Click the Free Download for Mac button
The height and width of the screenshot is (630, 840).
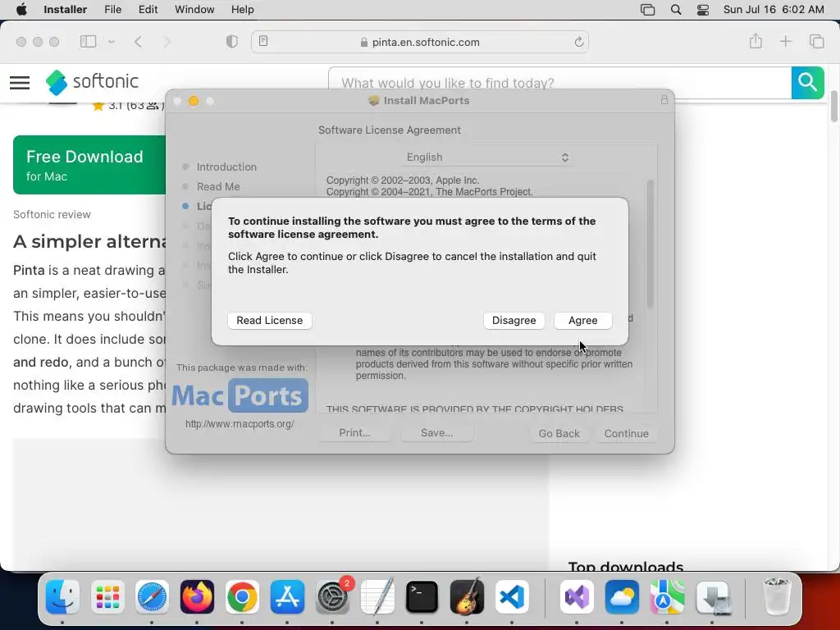(89, 164)
